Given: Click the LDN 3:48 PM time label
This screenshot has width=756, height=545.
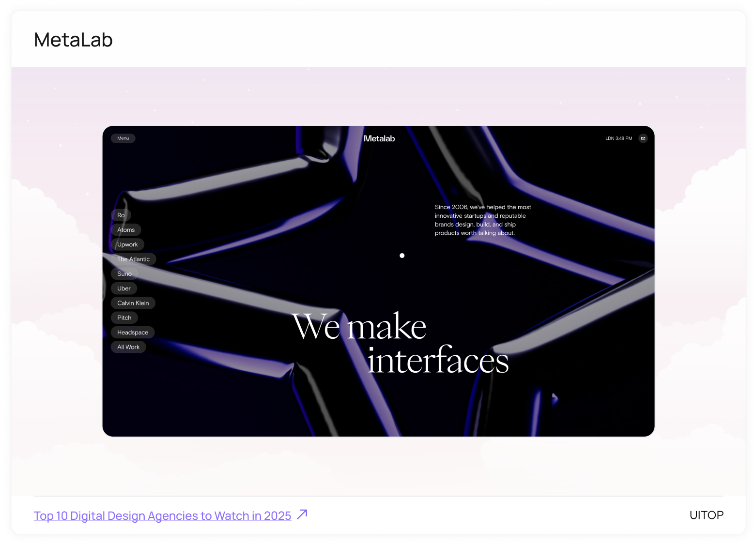Looking at the screenshot, I should (619, 138).
